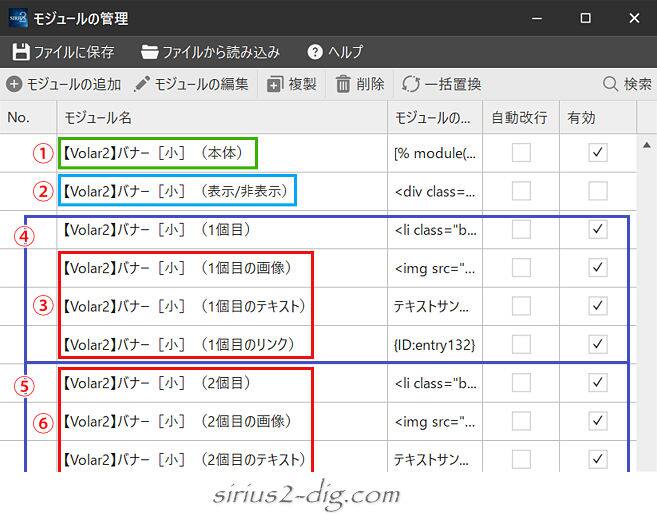Image resolution: width=657 pixels, height=514 pixels.
Task: Click scrollbar up arrow in module list
Action: coord(647,145)
